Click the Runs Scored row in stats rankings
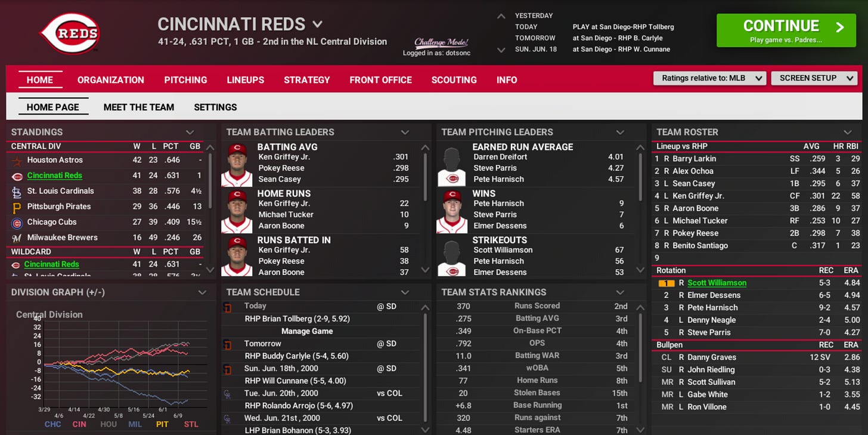The width and height of the screenshot is (868, 435). point(537,306)
